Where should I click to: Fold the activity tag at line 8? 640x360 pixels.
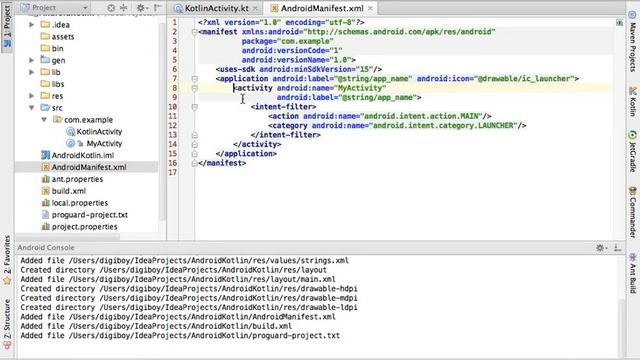194,88
